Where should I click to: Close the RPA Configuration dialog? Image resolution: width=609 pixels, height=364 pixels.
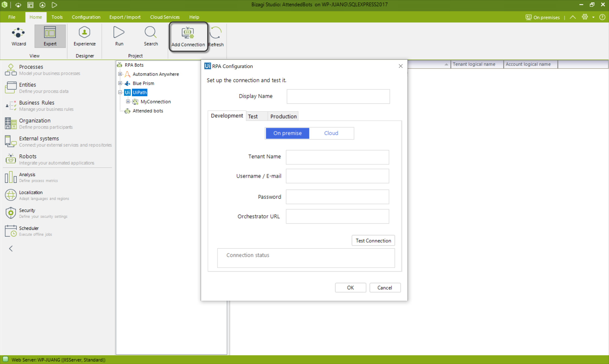pos(401,66)
